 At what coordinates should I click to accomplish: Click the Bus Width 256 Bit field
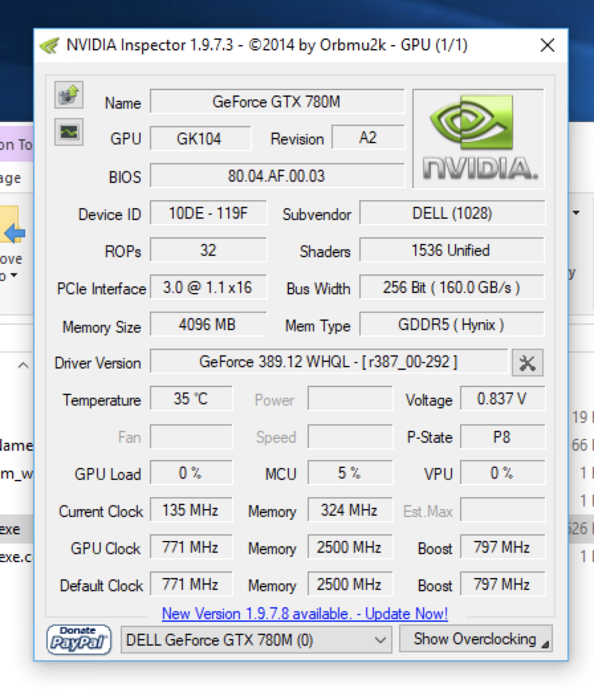click(x=452, y=287)
